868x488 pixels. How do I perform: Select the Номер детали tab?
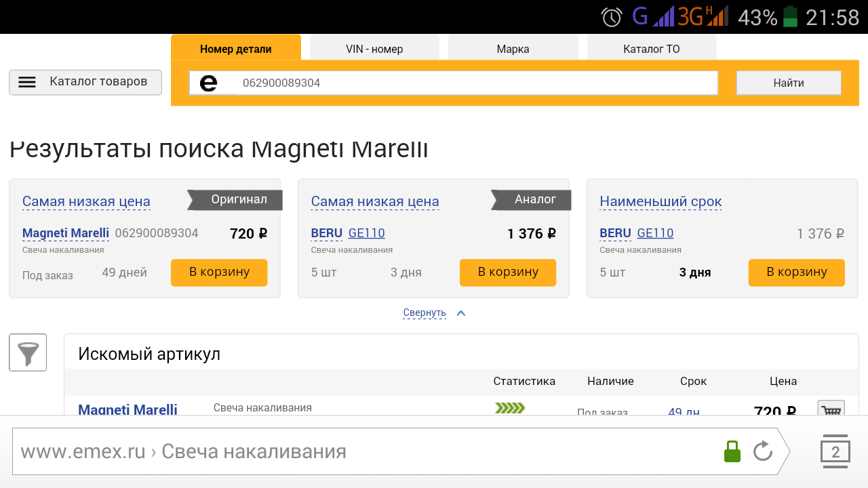236,49
